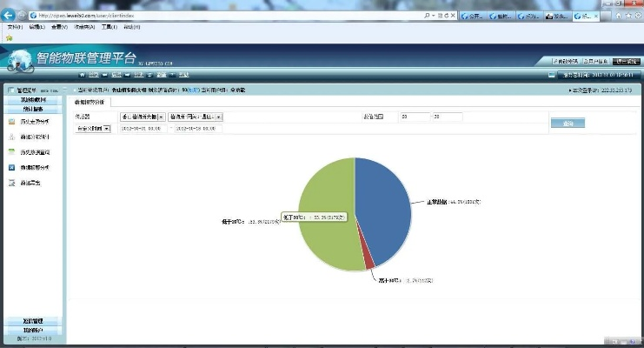
Task: Click the second sidebar item's icon
Action: coord(11,137)
